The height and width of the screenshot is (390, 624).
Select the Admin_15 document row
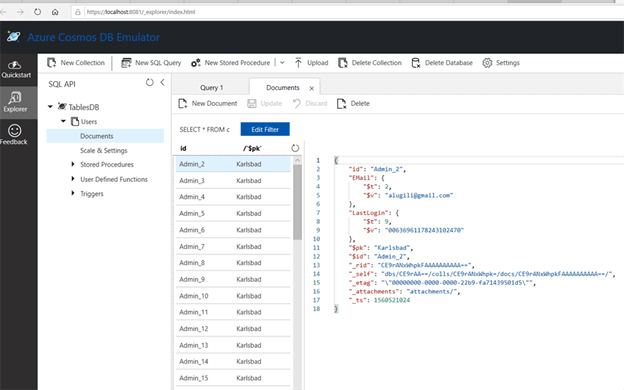coord(233,378)
